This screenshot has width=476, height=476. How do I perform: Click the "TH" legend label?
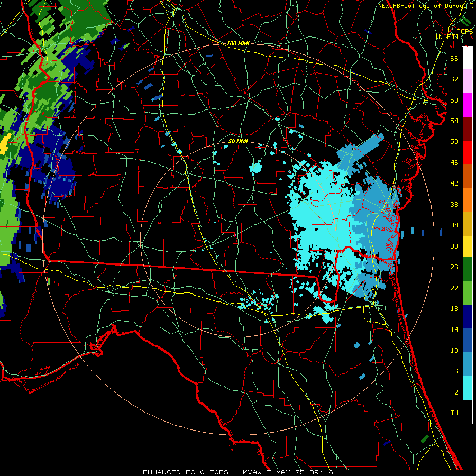tap(454, 413)
